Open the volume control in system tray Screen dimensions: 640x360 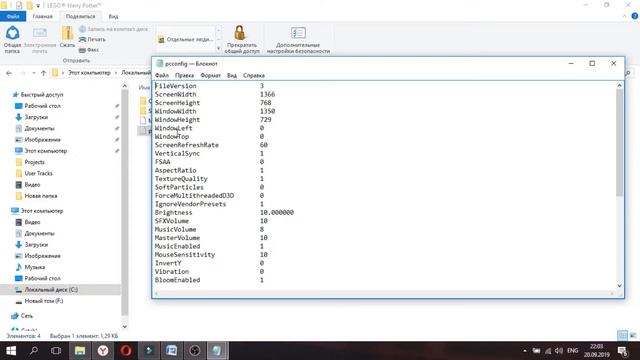559,351
